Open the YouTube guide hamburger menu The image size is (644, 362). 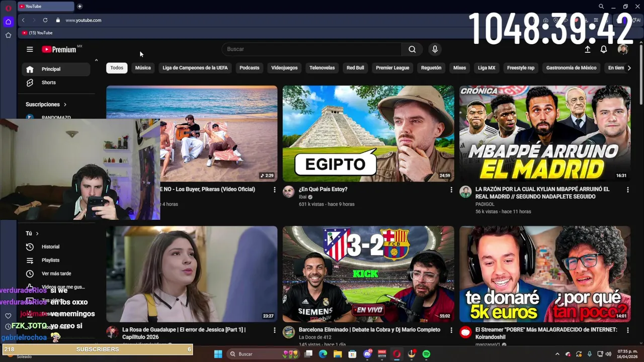click(30, 49)
